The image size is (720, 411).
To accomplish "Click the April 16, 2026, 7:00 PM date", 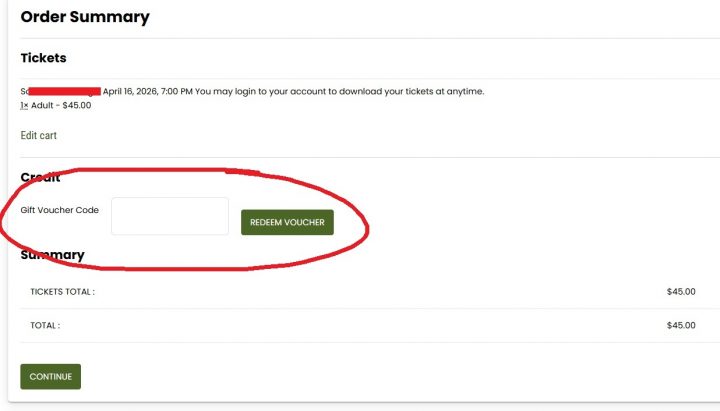I will pos(148,91).
